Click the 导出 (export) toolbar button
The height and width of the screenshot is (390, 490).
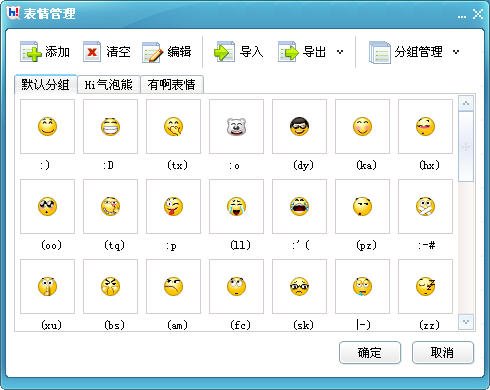coord(302,52)
